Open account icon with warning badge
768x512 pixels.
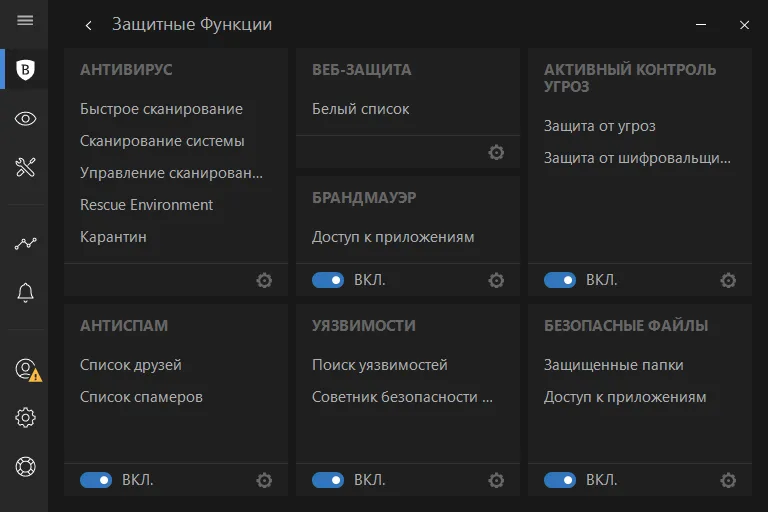coord(28,370)
